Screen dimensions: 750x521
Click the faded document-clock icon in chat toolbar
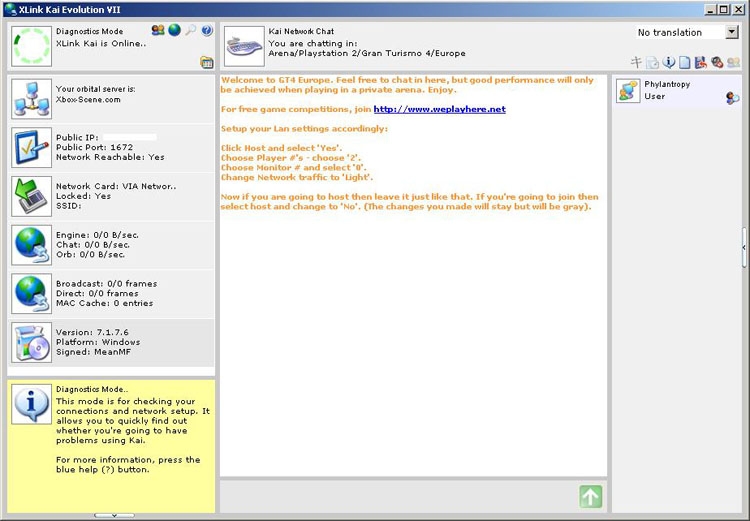pyautogui.click(x=652, y=62)
